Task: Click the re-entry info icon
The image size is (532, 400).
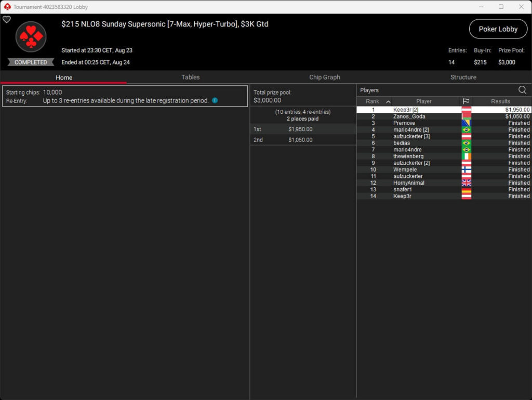Action: (x=215, y=100)
